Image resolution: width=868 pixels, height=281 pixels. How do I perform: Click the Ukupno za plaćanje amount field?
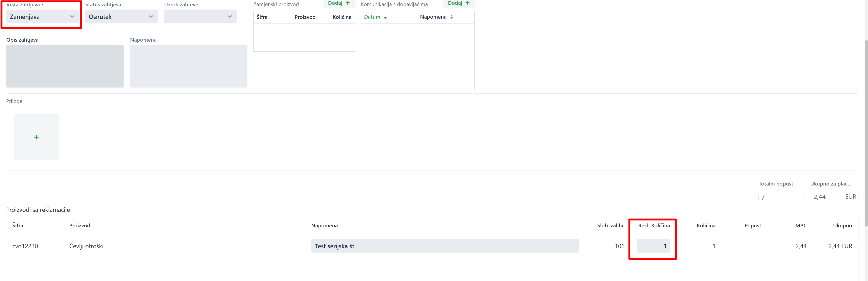click(829, 196)
